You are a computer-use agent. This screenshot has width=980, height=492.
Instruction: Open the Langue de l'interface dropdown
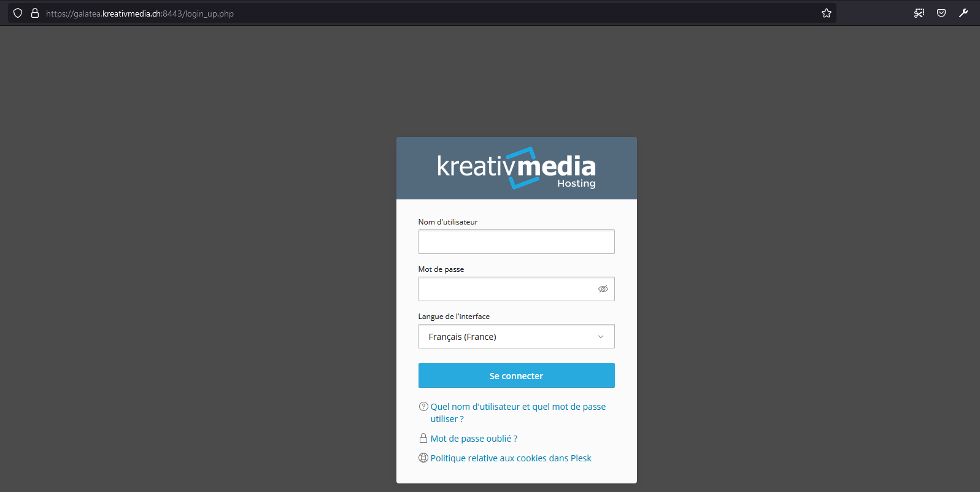pos(517,336)
